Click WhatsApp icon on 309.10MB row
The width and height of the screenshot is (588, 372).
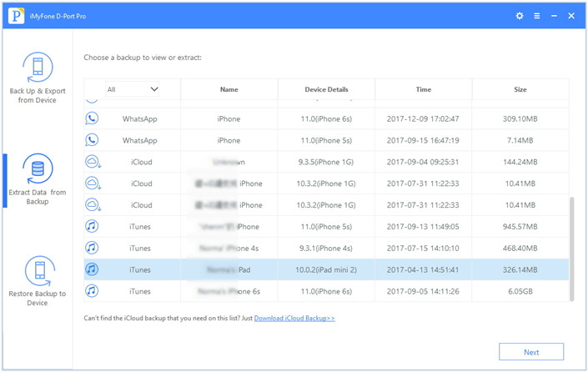(x=92, y=118)
